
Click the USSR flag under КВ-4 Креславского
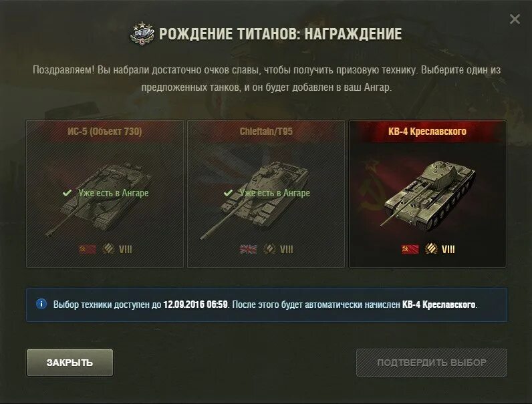tap(410, 249)
